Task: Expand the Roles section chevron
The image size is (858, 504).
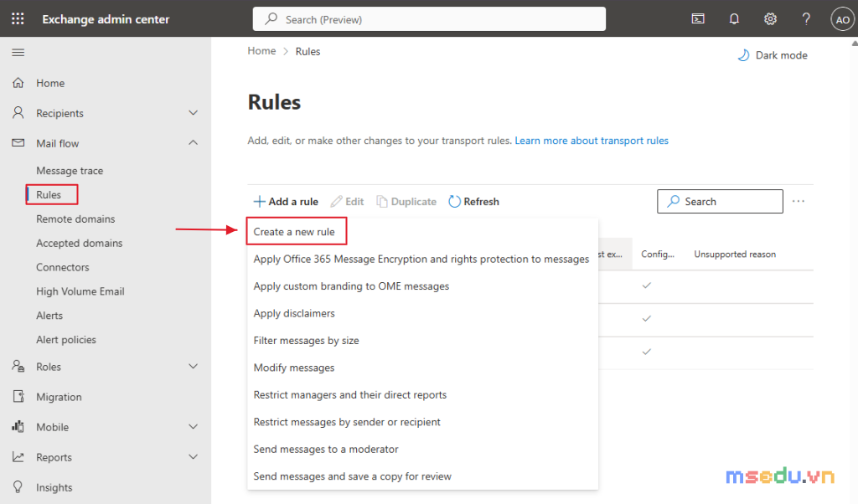Action: point(194,366)
